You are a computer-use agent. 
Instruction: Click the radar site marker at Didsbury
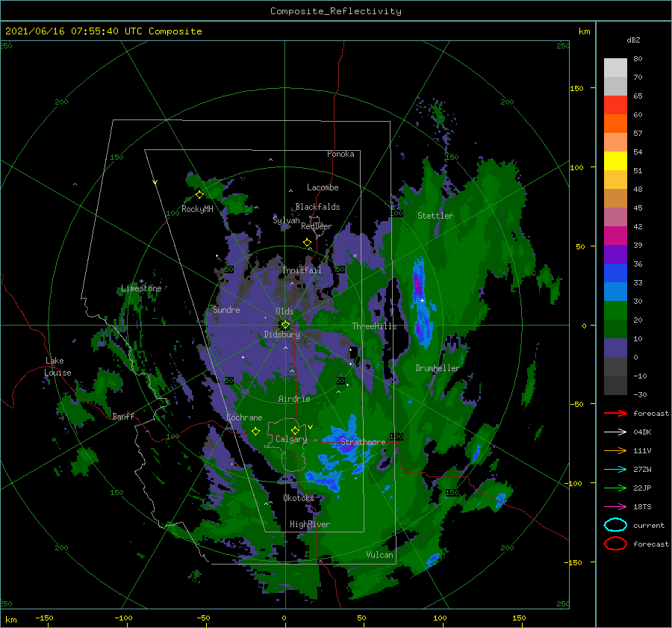(x=285, y=325)
